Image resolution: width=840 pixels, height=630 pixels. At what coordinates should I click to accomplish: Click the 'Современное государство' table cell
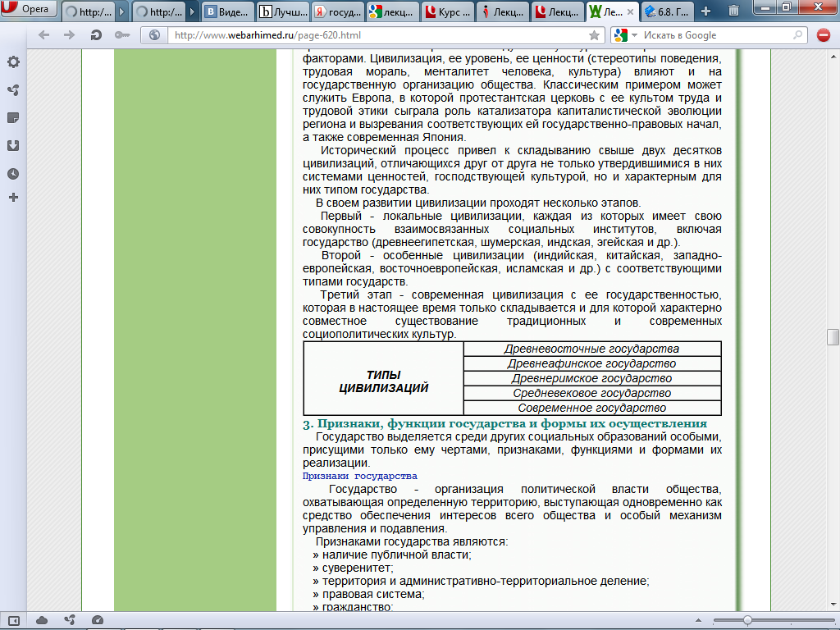(592, 408)
